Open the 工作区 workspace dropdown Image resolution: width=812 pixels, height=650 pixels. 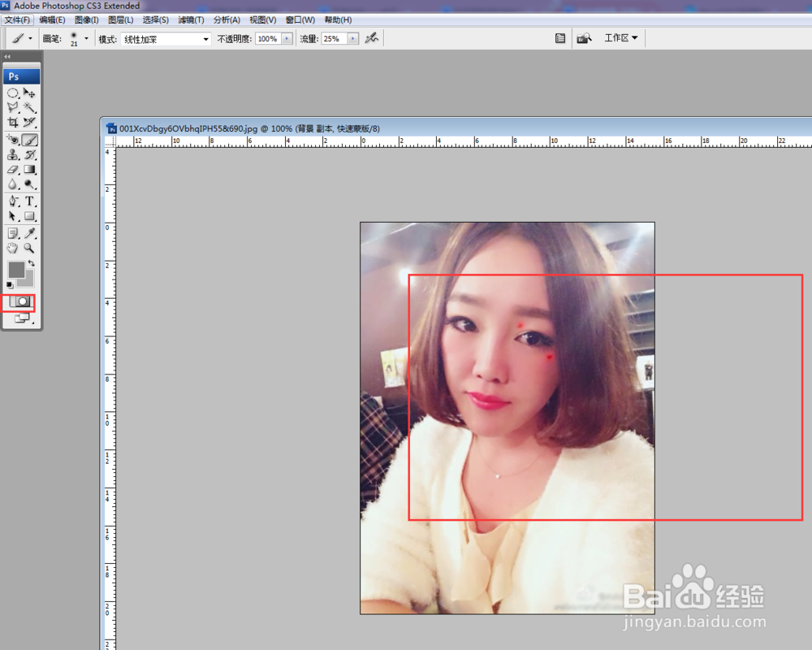[x=621, y=38]
